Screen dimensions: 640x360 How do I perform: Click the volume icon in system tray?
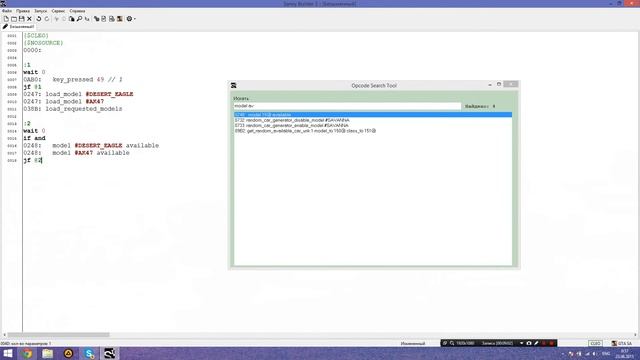(594, 354)
